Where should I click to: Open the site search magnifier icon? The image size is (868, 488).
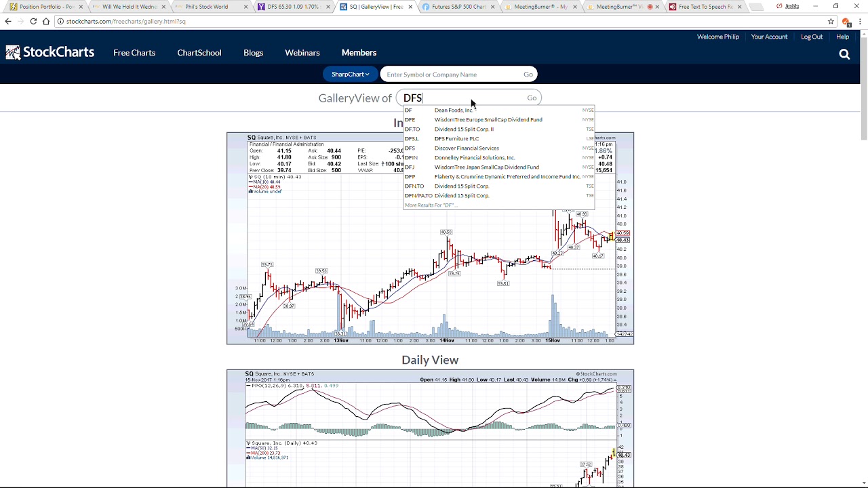pyautogui.click(x=844, y=54)
